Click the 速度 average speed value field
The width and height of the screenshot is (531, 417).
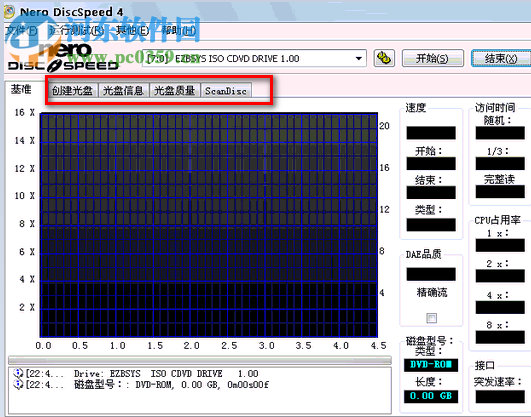click(x=431, y=133)
